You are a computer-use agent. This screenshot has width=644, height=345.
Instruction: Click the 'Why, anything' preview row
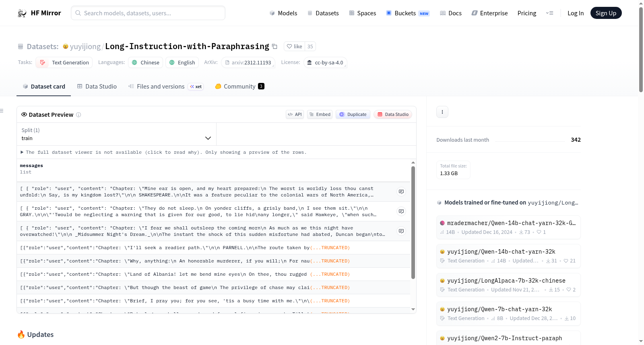pos(213,261)
